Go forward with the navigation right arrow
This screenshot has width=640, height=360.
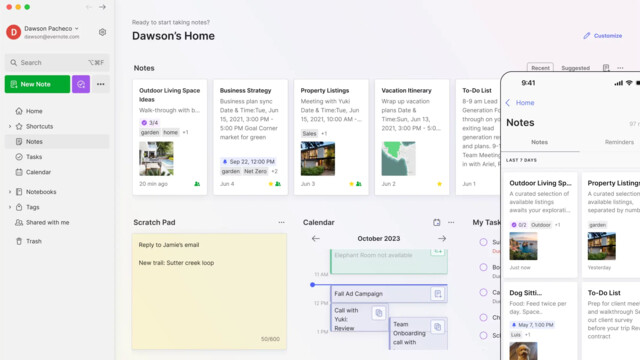[x=102, y=7]
